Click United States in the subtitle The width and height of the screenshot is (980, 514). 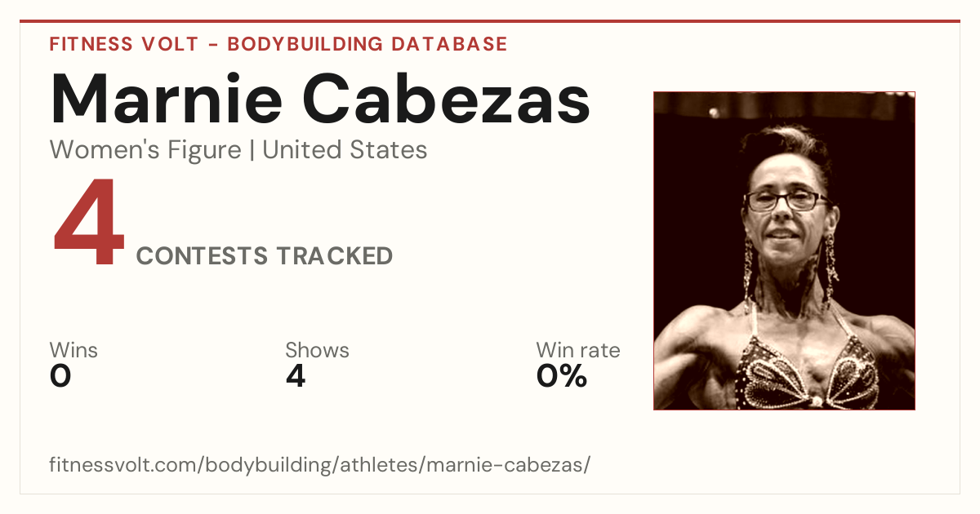345,150
